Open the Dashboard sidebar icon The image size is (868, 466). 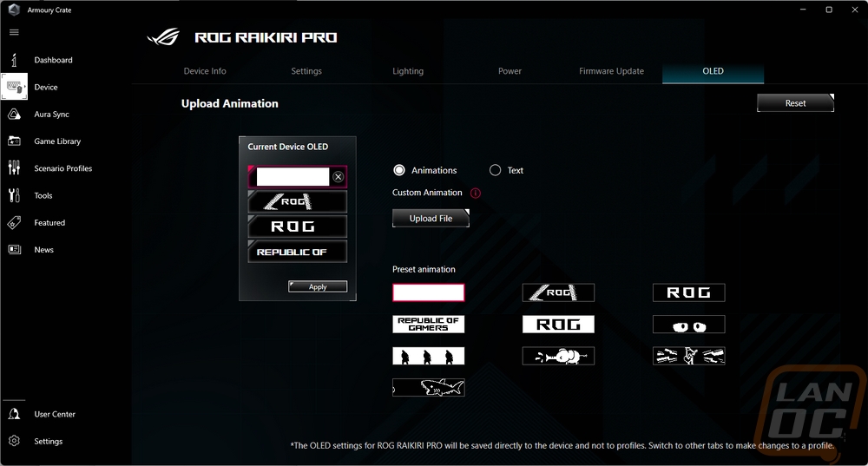click(14, 60)
